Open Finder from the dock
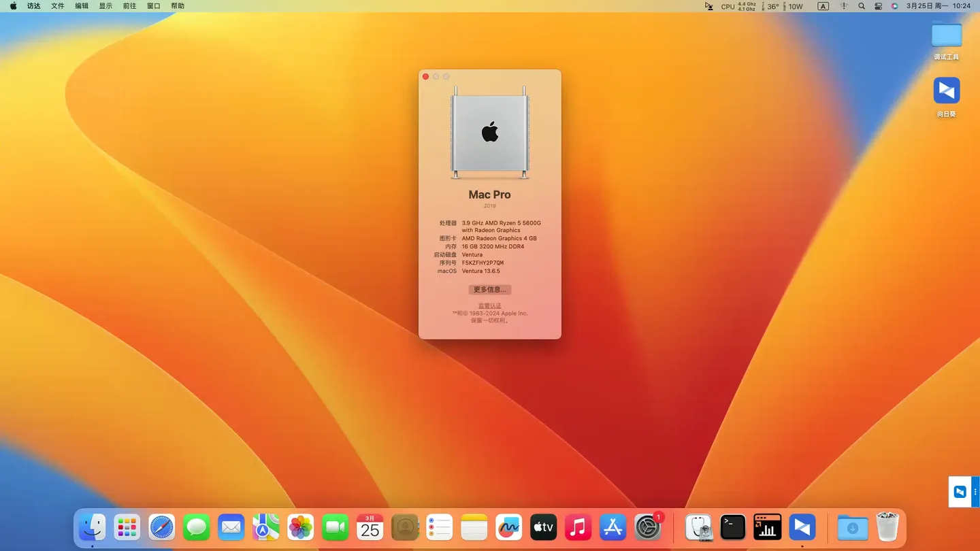Viewport: 980px width, 551px height. [x=93, y=527]
